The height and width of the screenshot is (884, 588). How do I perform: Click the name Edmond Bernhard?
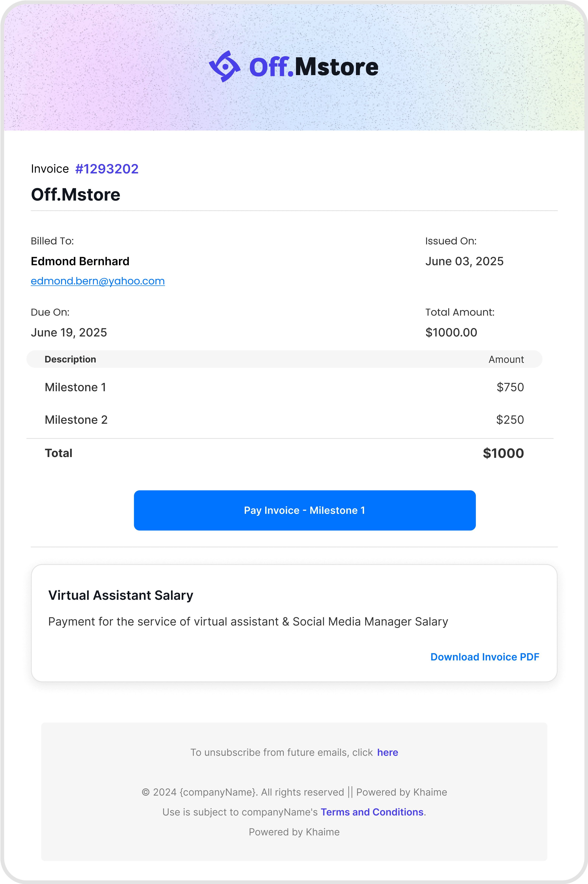(x=80, y=261)
